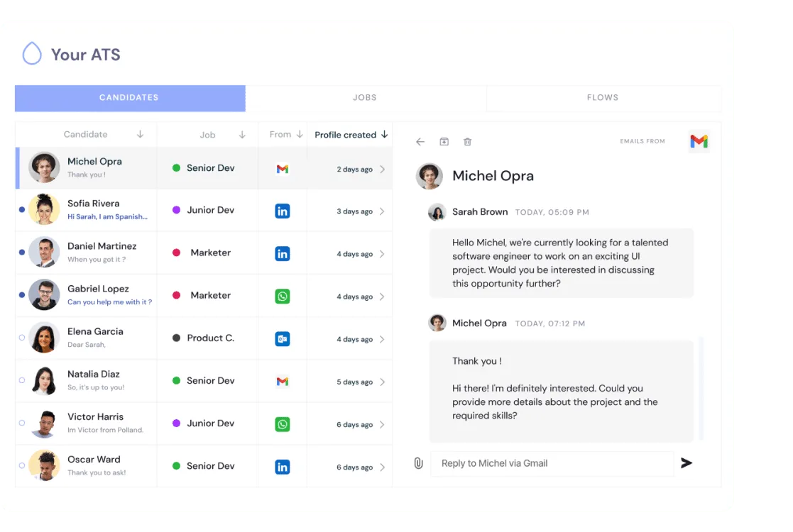Viewport: 793px width, 532px height.
Task: Open Sofia Rivera's candidate name
Action: 94,203
